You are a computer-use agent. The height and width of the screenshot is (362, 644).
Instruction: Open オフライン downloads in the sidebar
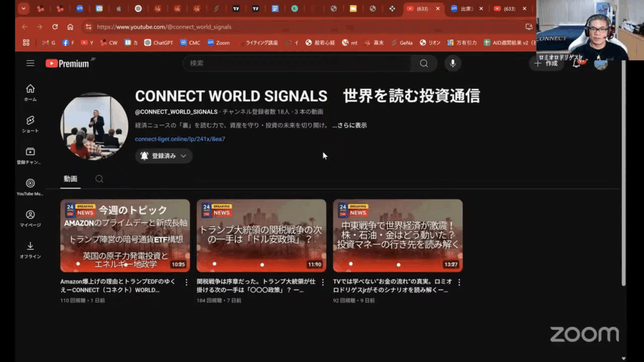[x=30, y=250]
